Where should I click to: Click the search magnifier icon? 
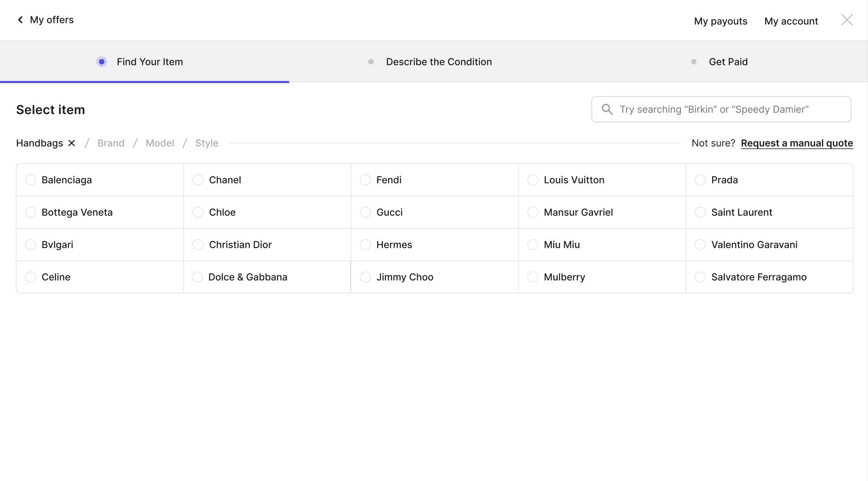[x=607, y=109]
